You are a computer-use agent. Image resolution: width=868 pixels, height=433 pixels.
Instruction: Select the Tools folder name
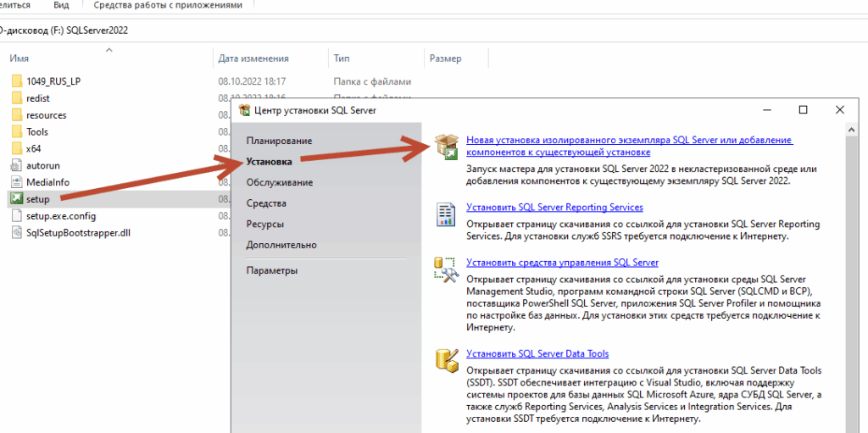[37, 132]
